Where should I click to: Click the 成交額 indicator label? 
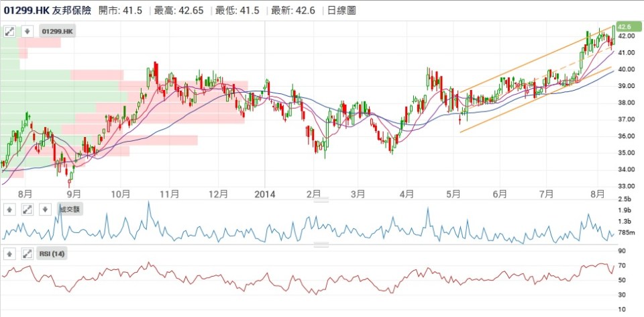[70, 210]
